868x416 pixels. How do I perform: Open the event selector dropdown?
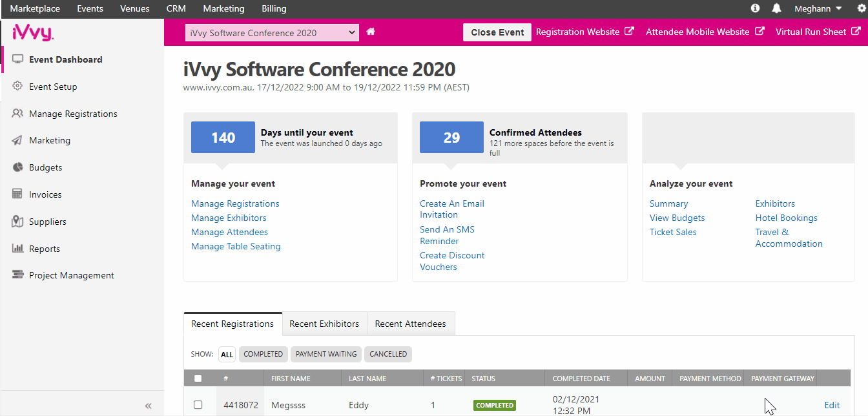coord(272,33)
